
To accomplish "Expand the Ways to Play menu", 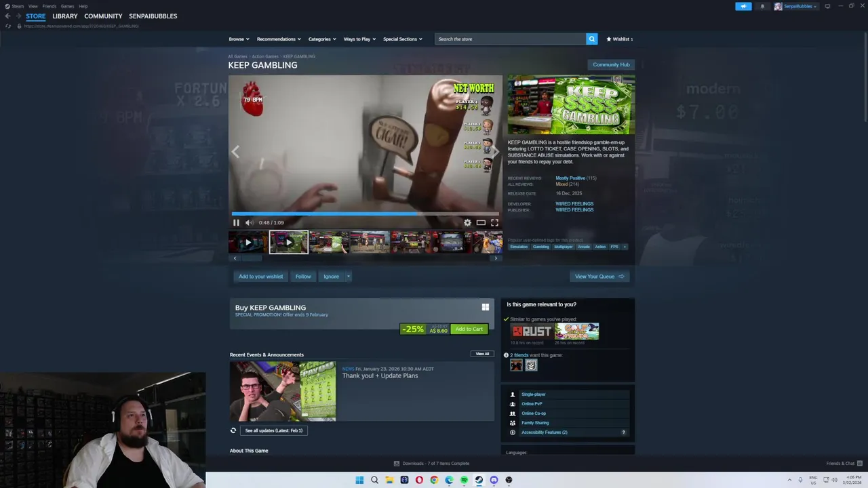I will point(359,39).
